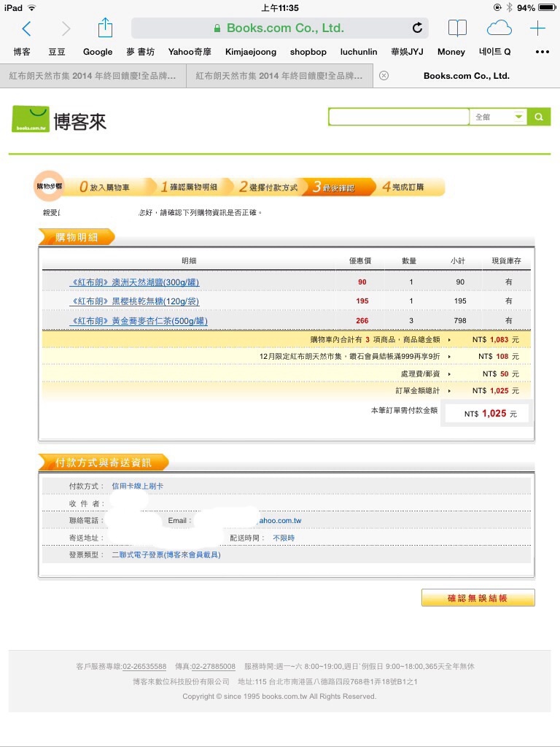Add a new tab with plus icon
Image resolution: width=560 pixels, height=747 pixels.
(x=537, y=28)
